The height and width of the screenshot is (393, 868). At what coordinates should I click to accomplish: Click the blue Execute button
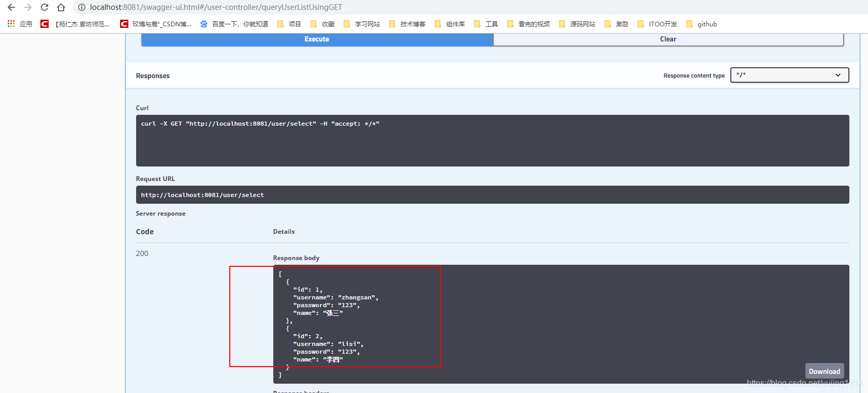[317, 39]
